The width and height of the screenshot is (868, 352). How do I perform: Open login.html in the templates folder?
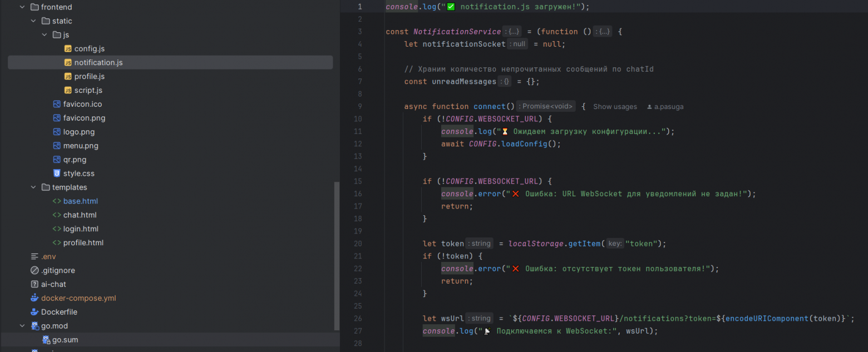(81, 229)
